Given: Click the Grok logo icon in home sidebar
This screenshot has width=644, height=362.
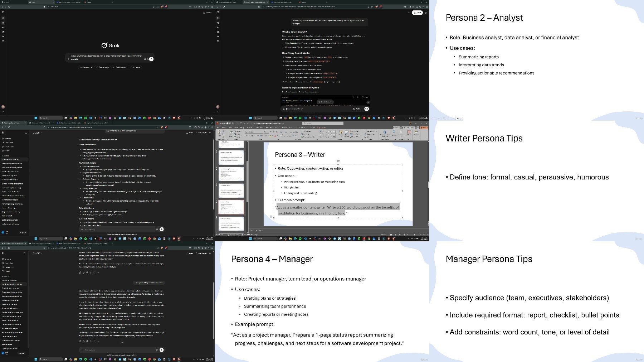Looking at the screenshot, I should (x=3, y=12).
